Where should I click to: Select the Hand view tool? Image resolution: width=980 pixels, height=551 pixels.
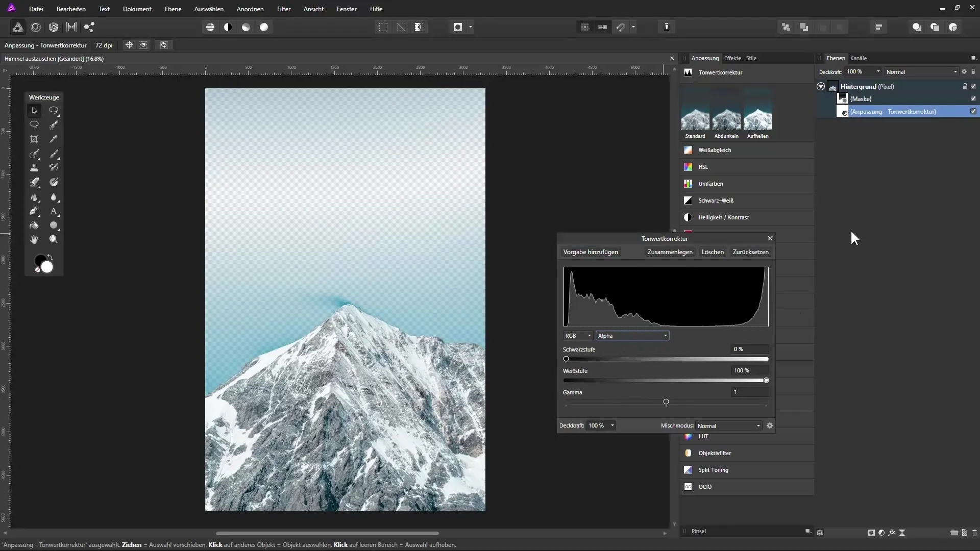tap(34, 239)
